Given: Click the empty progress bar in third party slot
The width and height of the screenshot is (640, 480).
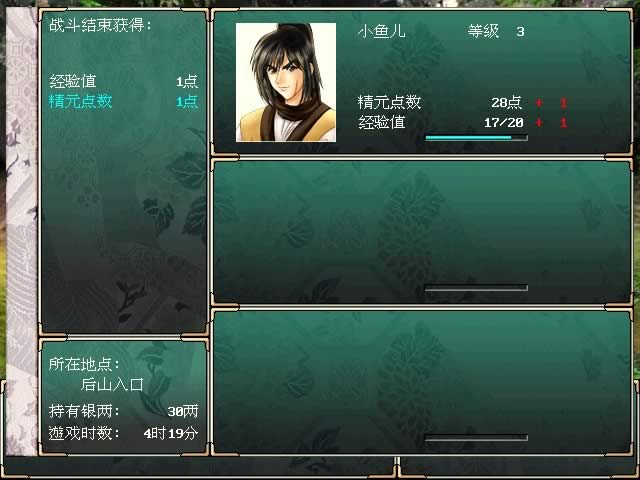Looking at the screenshot, I should click(476, 438).
